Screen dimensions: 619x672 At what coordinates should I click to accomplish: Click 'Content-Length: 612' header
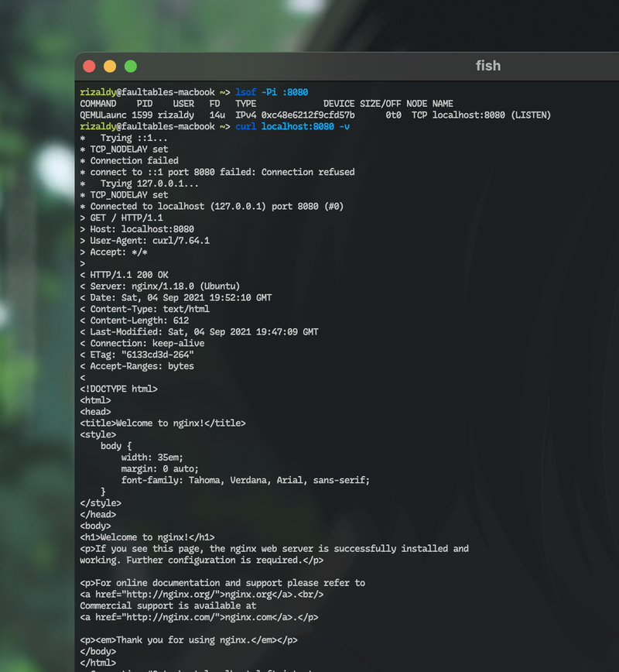[135, 321]
